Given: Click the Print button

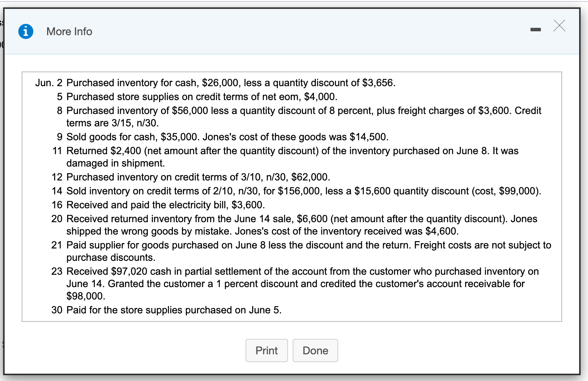Looking at the screenshot, I should point(267,350).
